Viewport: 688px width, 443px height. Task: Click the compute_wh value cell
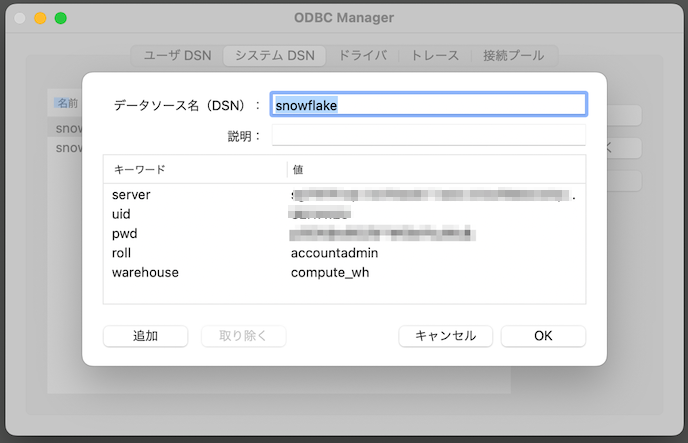pyautogui.click(x=330, y=272)
